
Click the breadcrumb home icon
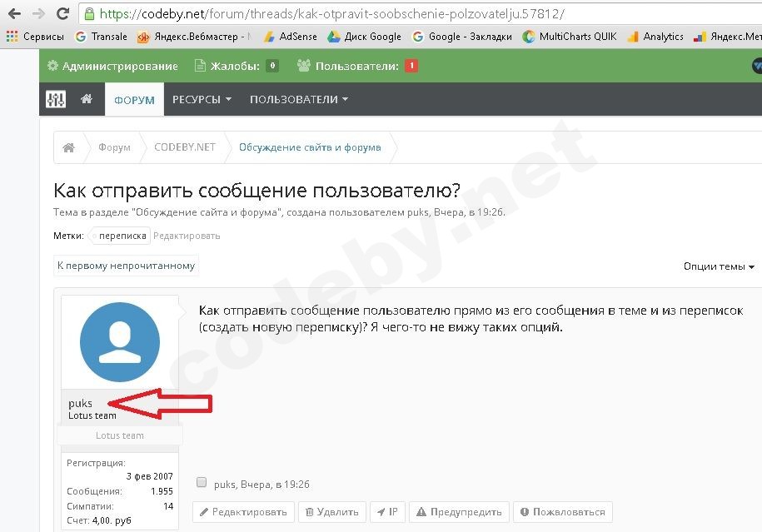pos(69,147)
